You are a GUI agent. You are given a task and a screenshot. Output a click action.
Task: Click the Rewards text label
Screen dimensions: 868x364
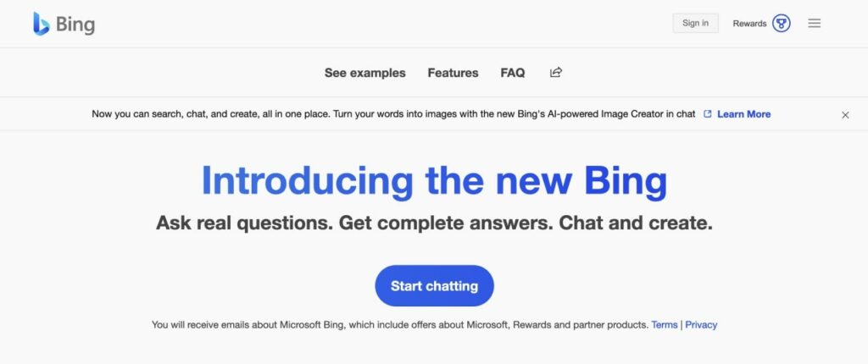click(749, 23)
